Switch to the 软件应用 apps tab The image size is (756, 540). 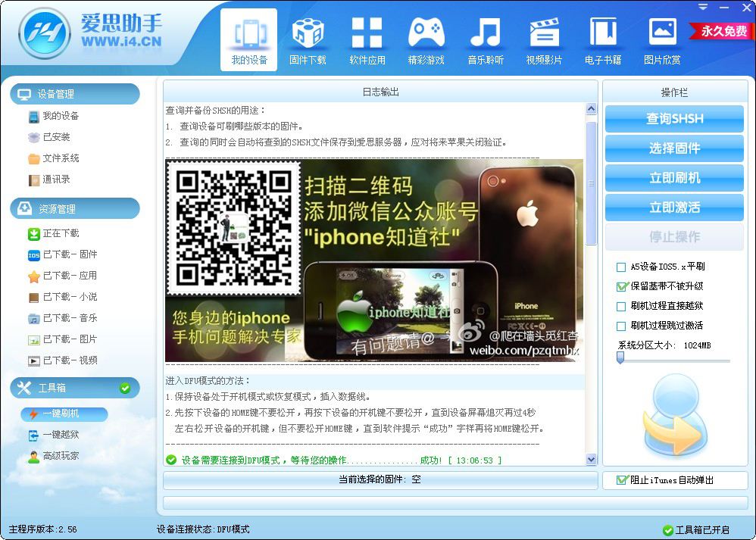coord(367,40)
